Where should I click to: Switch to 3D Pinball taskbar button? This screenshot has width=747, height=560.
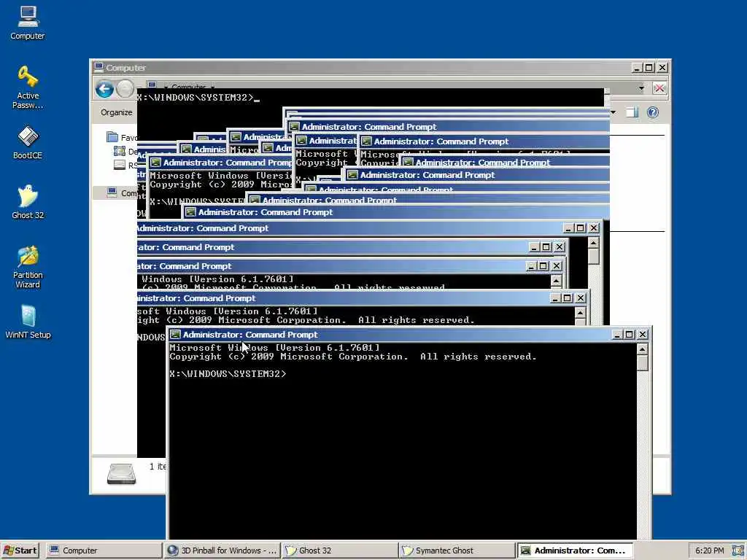222,551
